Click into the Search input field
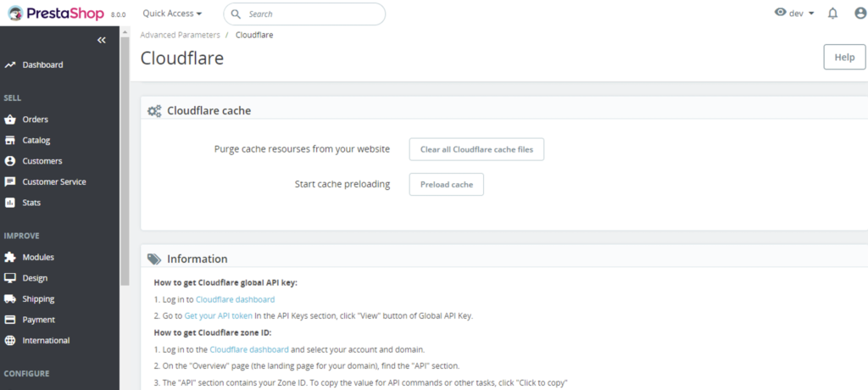Viewport: 868px width, 390px height. [x=304, y=14]
